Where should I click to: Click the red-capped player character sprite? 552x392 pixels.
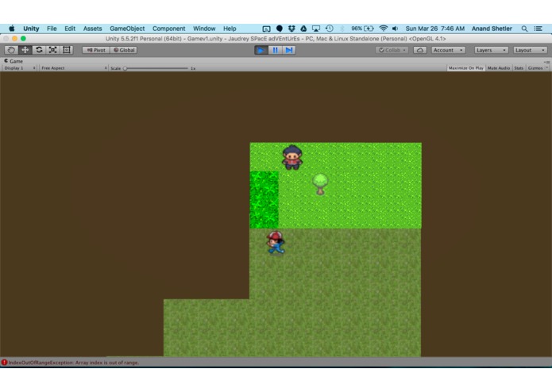276,243
